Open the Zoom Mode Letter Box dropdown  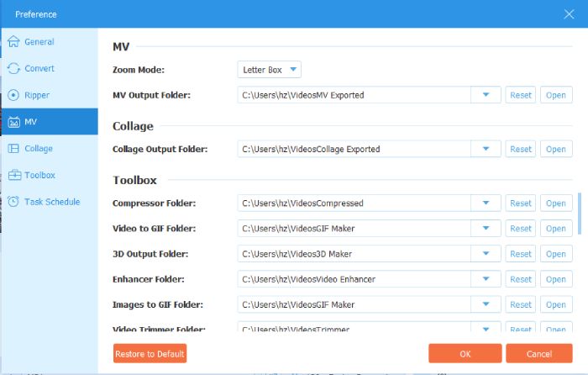pos(270,70)
